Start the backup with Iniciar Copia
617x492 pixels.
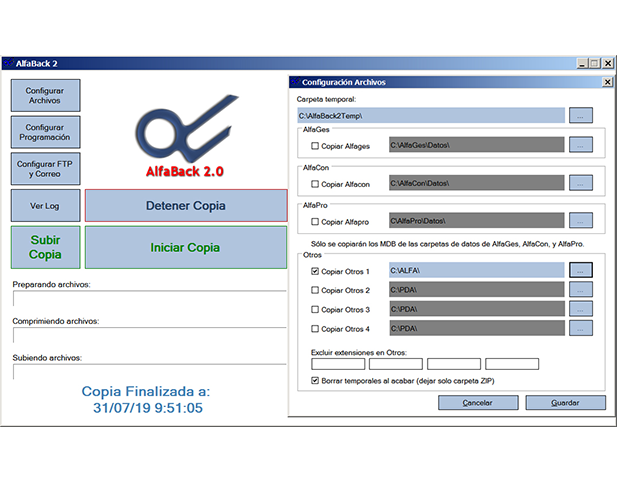coord(186,248)
